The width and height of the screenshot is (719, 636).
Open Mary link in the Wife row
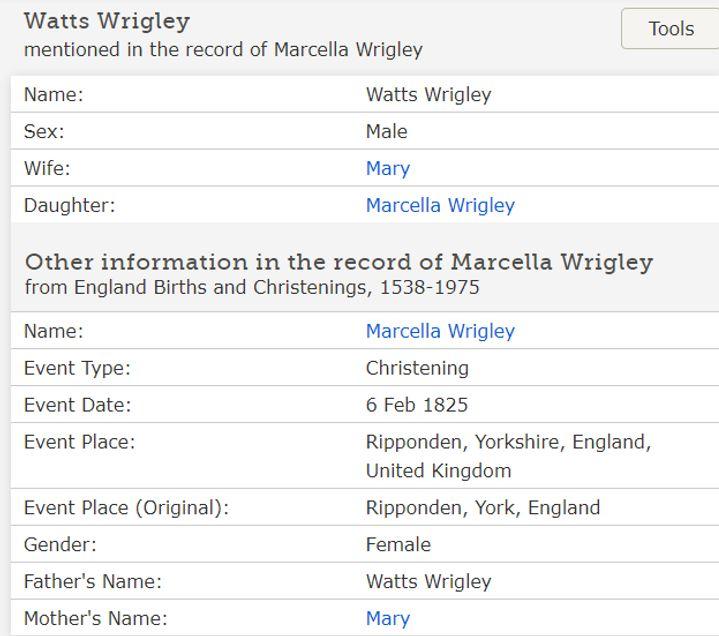coord(388,168)
